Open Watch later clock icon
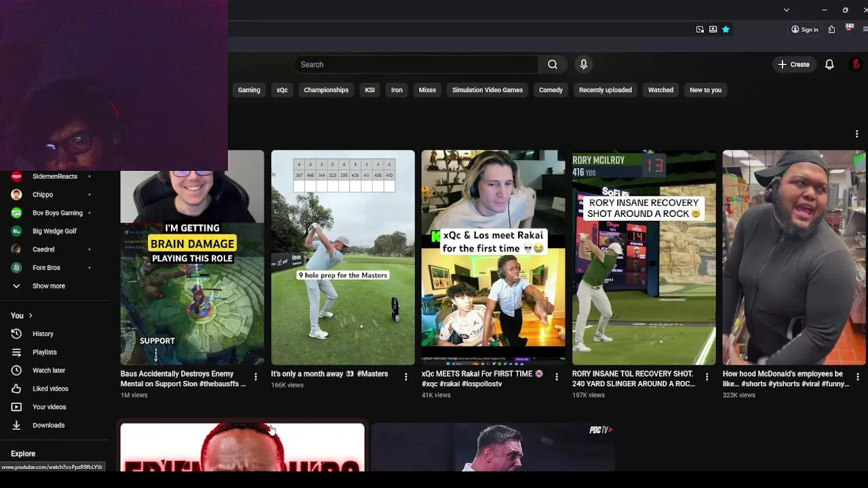Screen dimensions: 868x488 point(16,370)
